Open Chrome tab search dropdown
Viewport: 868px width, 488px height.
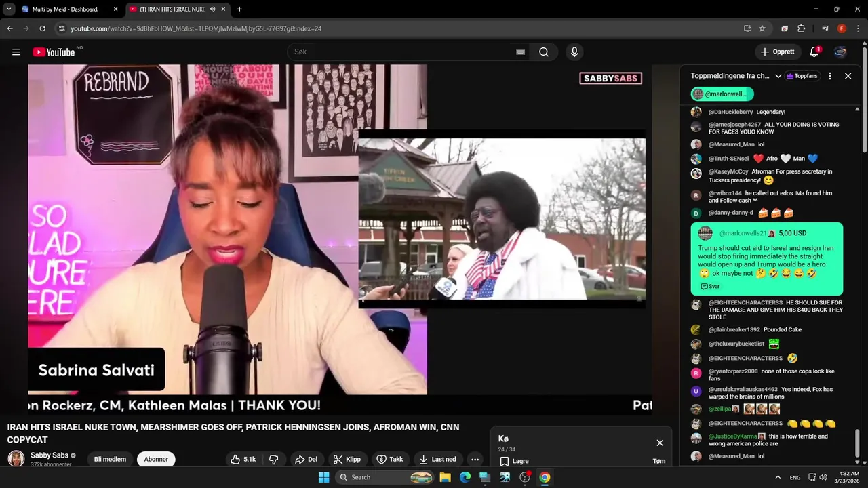9,9
